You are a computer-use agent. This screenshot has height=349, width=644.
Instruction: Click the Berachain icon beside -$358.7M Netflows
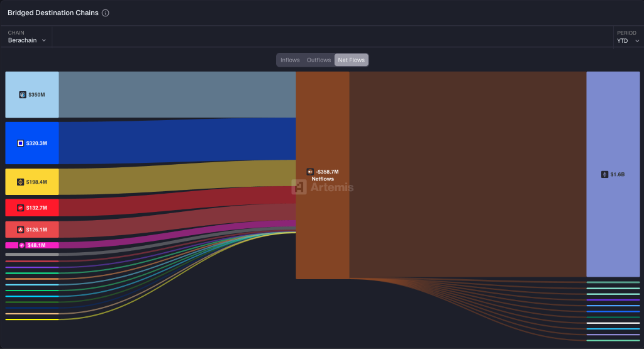(x=309, y=172)
